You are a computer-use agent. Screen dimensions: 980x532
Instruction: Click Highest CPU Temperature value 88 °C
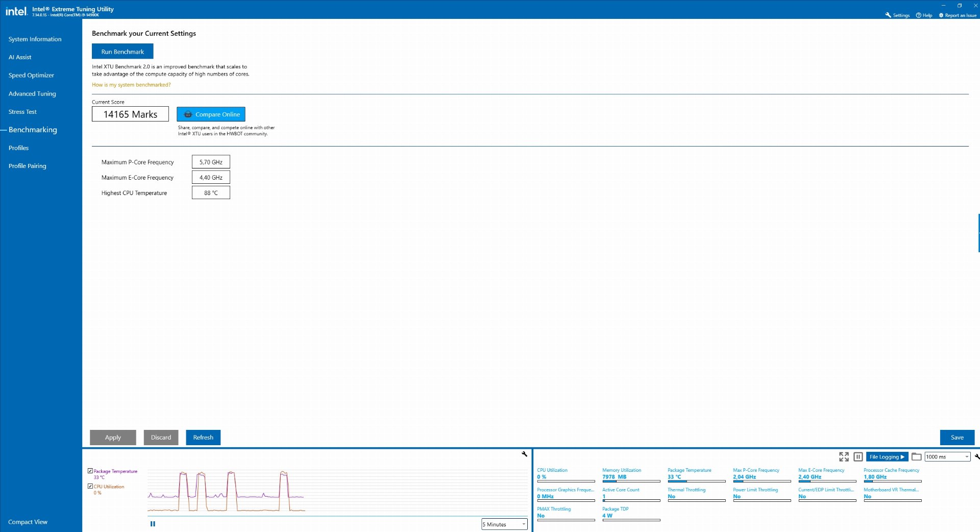tap(211, 192)
